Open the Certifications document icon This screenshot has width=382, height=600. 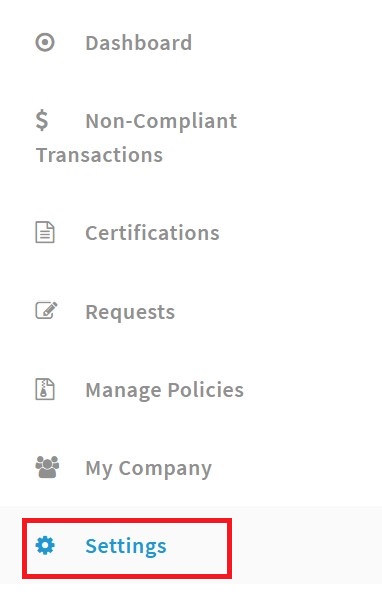(x=45, y=232)
